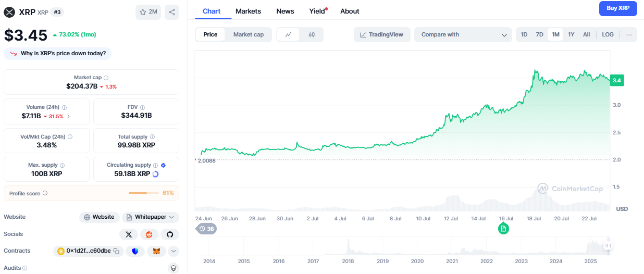Set chart range to 1Y
Screen dimensions: 644x274
[x=571, y=35]
